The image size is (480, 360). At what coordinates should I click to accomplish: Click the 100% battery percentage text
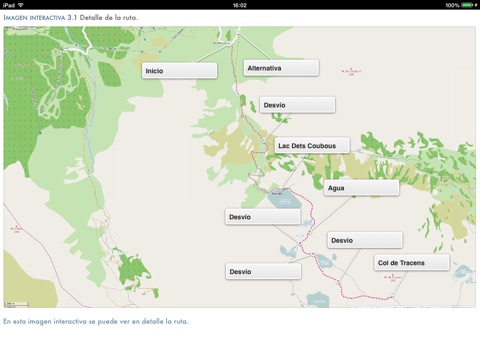click(x=452, y=5)
